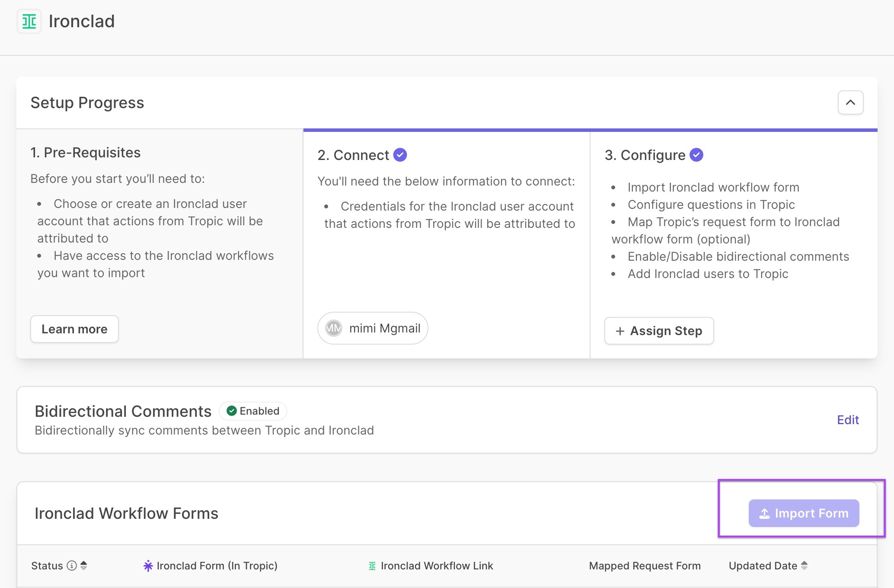
Task: Click the Import Form button
Action: 804,513
